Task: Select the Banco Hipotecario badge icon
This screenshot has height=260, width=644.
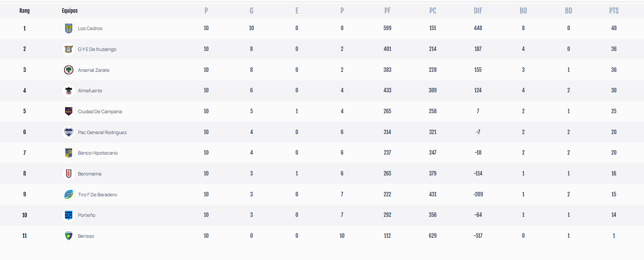Action: point(69,153)
